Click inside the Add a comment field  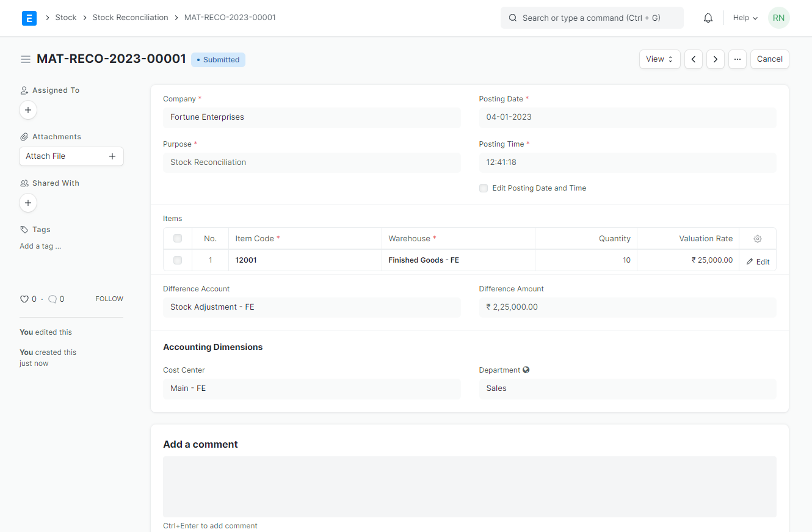[x=469, y=486]
